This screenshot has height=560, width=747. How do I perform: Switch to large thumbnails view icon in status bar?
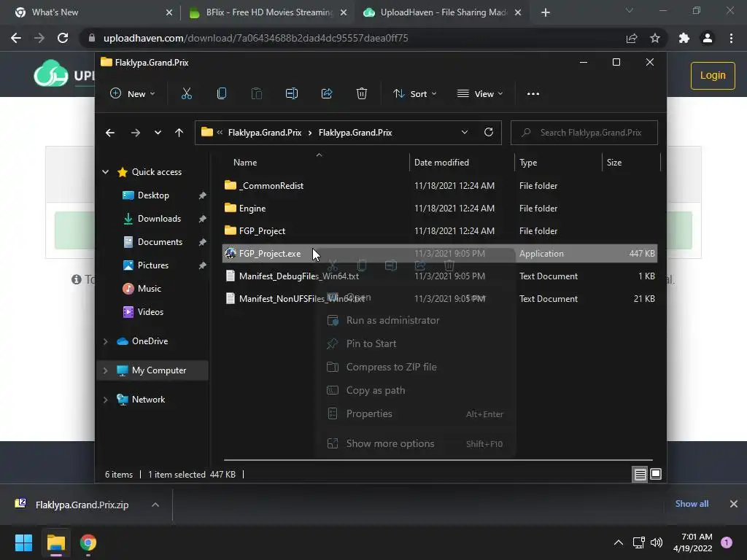point(656,474)
